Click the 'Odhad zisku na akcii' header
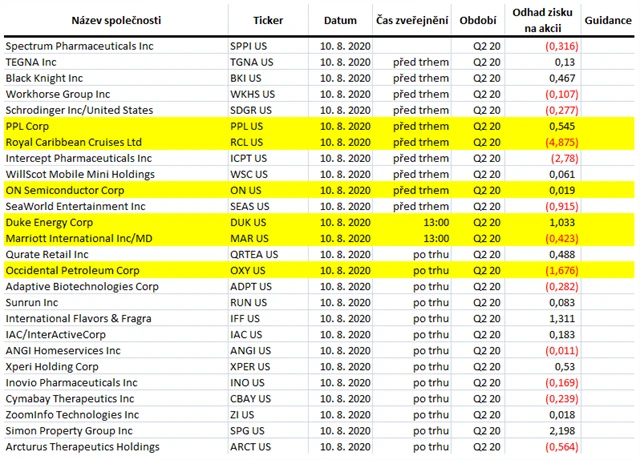 pos(541,20)
